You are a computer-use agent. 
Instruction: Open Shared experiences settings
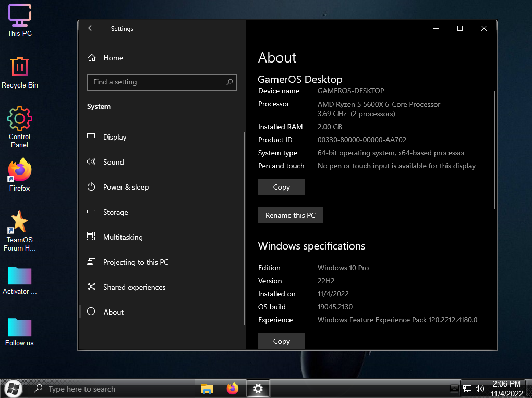click(134, 287)
